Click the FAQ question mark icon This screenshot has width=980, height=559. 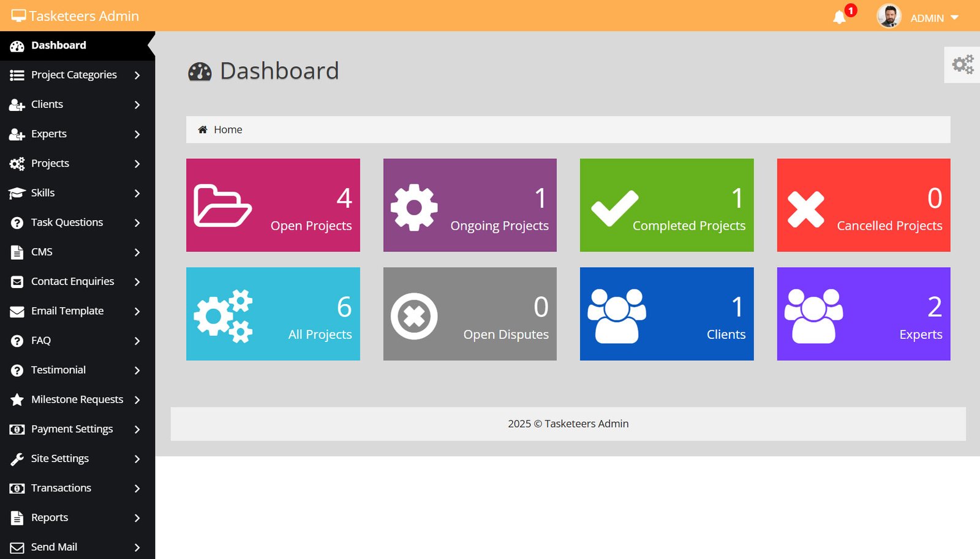(17, 341)
